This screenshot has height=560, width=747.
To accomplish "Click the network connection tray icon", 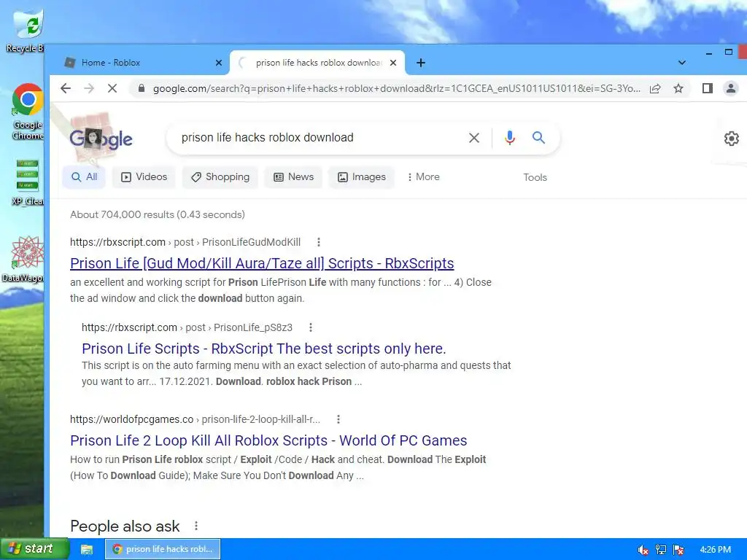I will (661, 550).
